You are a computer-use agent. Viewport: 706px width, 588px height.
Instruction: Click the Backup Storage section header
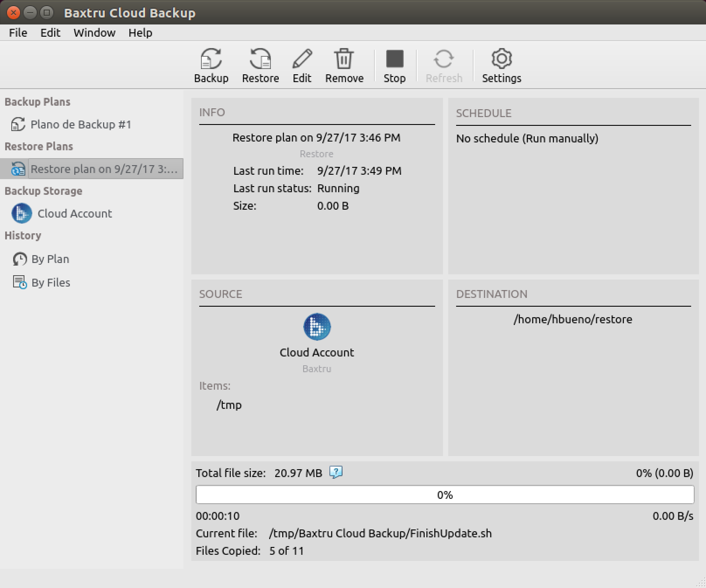click(x=43, y=191)
